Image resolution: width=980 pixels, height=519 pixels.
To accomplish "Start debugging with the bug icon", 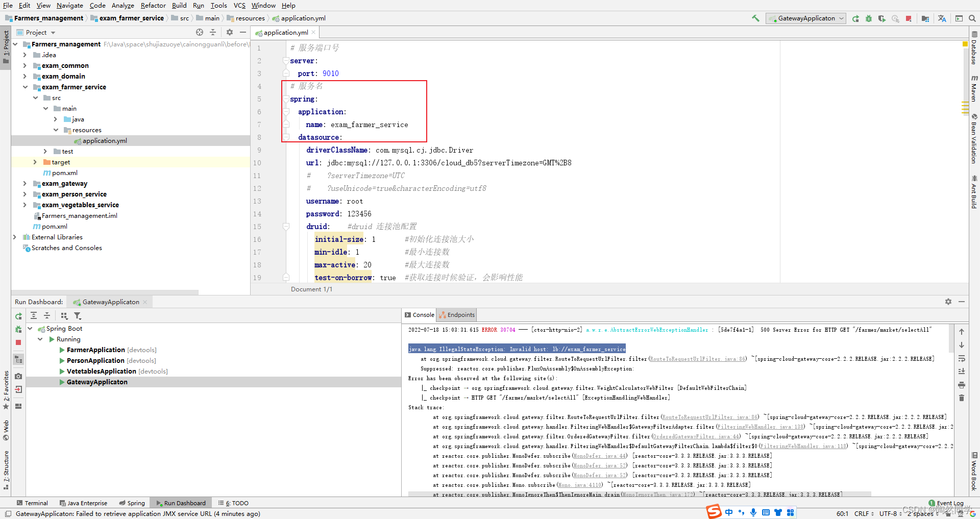I will click(869, 18).
